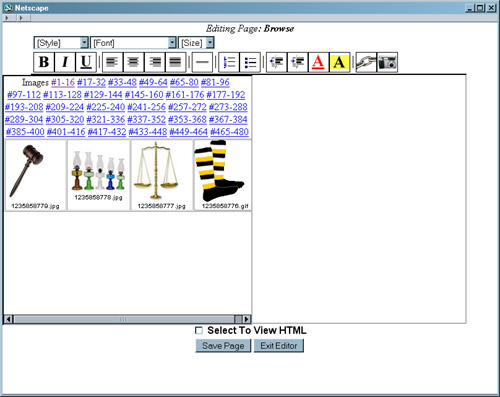The width and height of the screenshot is (500, 397).
Task: Select the brass scales image thumbnail
Action: coord(156,170)
